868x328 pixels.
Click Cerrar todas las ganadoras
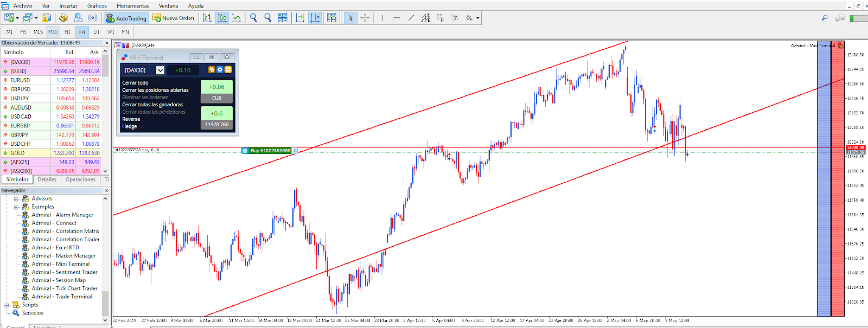(152, 105)
